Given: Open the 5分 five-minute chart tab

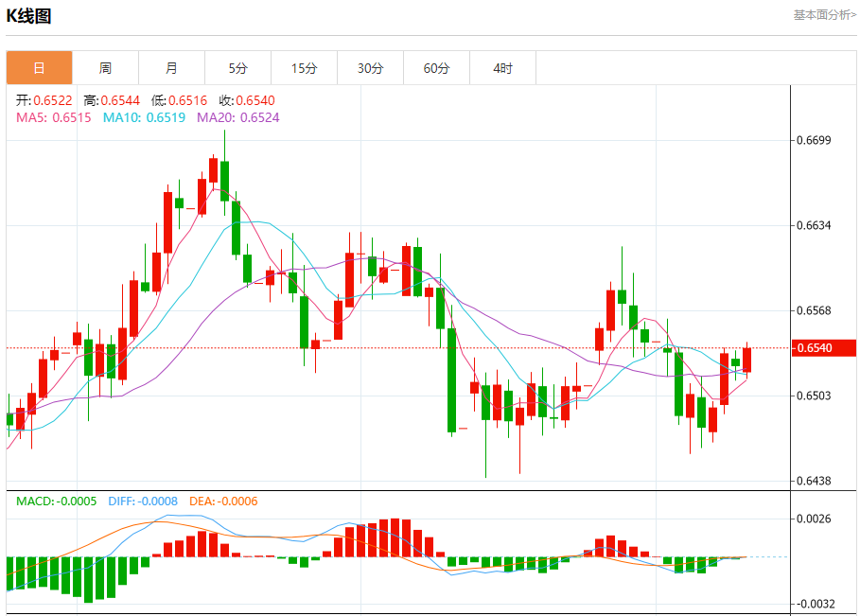Looking at the screenshot, I should click(x=238, y=68).
